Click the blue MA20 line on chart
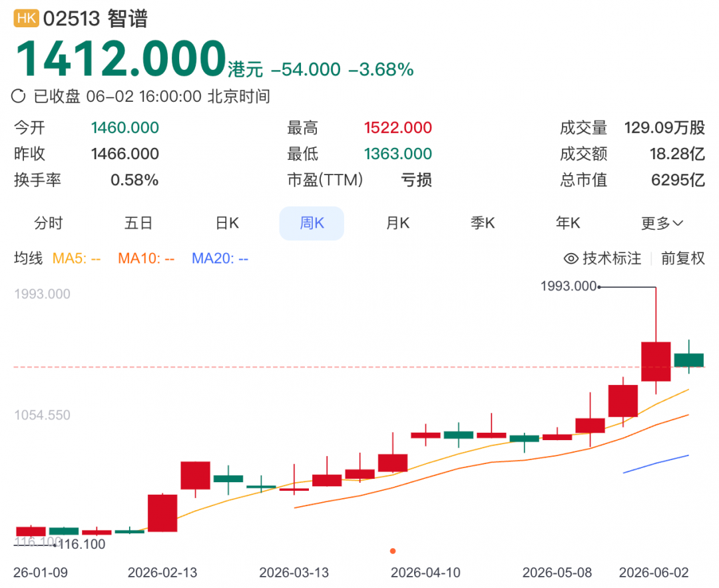Viewport: 719px width, 588px height. 656,463
